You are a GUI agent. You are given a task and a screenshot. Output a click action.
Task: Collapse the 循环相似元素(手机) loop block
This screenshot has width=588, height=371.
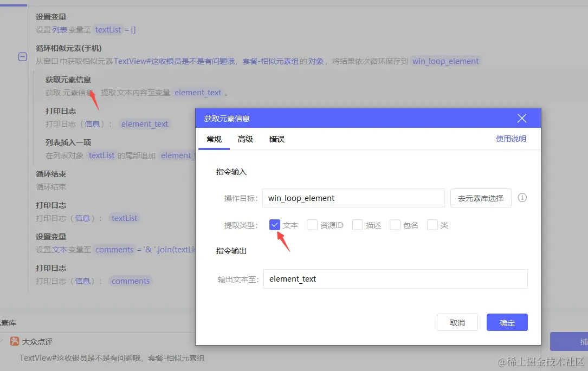point(23,56)
